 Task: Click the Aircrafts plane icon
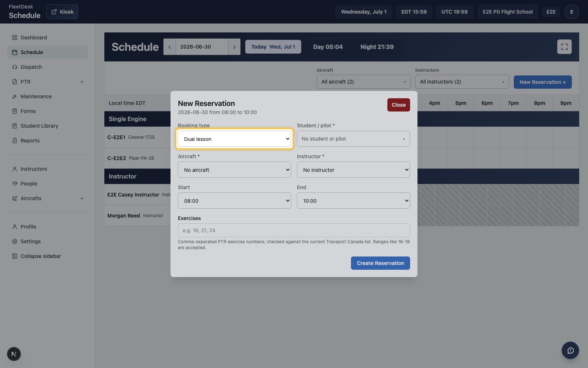pyautogui.click(x=15, y=198)
